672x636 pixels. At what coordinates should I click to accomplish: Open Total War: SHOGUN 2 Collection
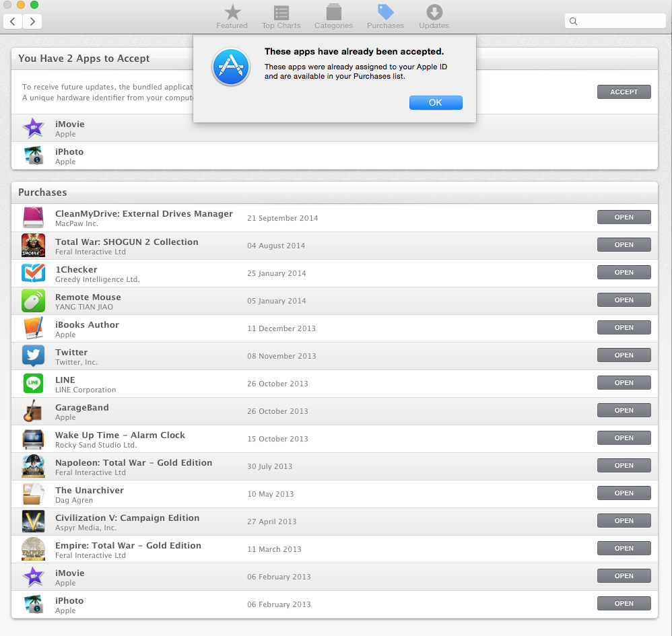(624, 244)
